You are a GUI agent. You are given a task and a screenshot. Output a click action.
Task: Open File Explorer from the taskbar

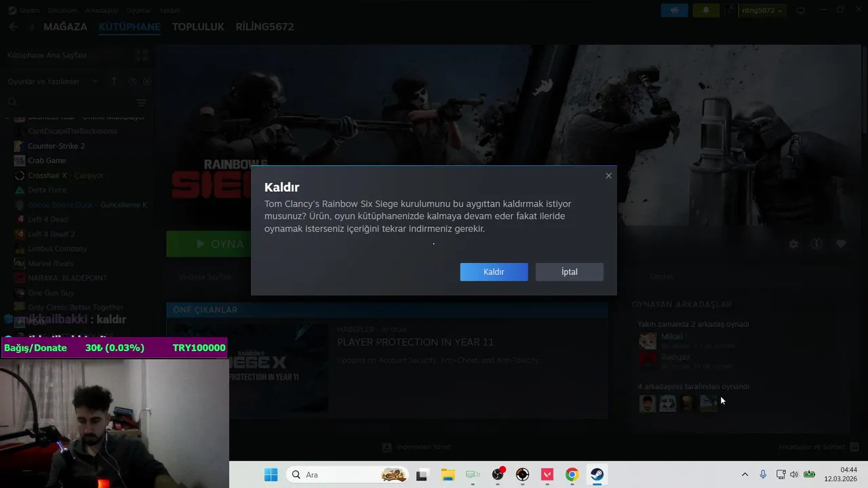[448, 474]
